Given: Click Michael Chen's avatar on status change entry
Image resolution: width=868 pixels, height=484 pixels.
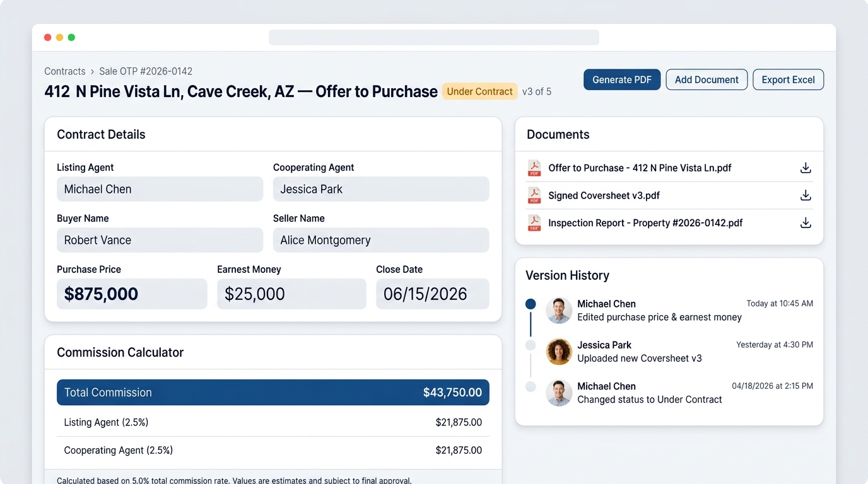Looking at the screenshot, I should click(559, 393).
